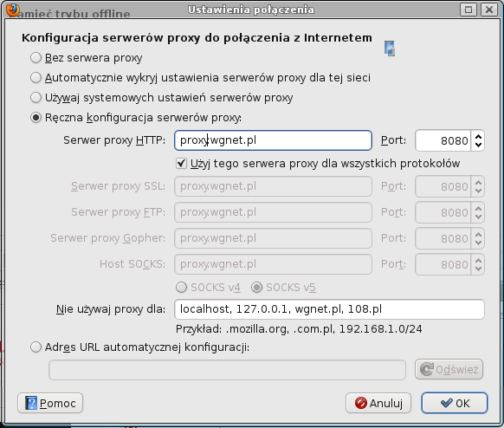Click the Nie używaj proxy dla field
Viewport: 504px width, 428px height.
click(329, 309)
